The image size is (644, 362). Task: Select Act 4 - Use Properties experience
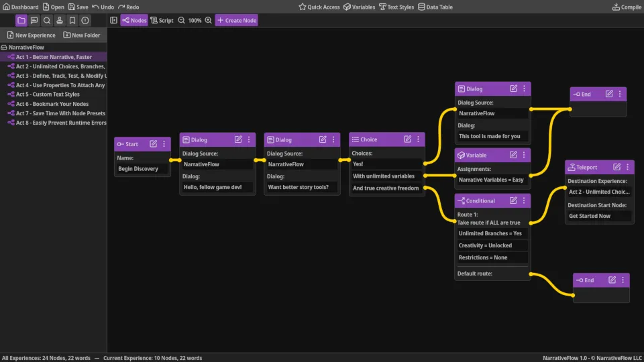pyautogui.click(x=54, y=85)
